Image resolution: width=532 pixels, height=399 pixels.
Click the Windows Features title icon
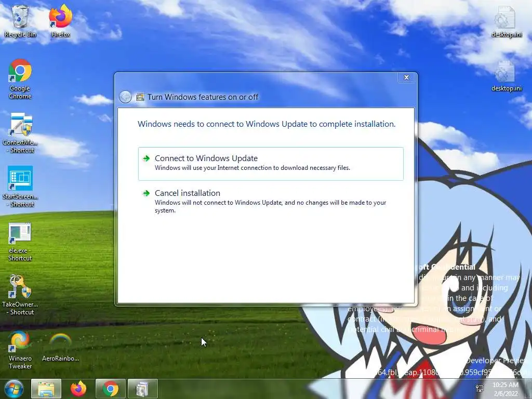[140, 97]
